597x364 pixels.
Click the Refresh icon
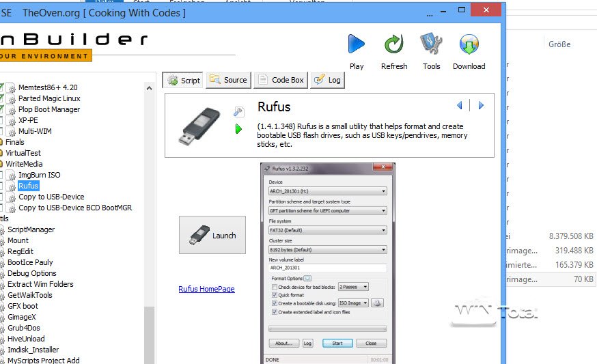coord(393,44)
